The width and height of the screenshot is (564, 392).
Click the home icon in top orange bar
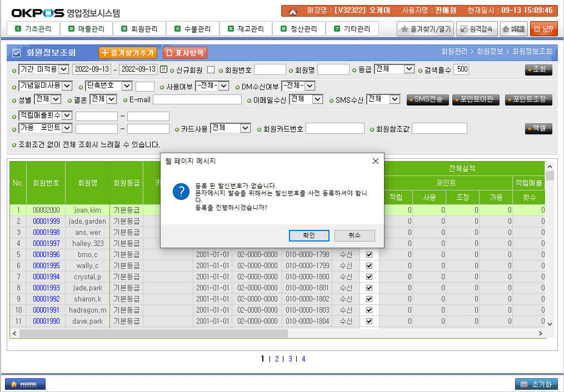[293, 11]
